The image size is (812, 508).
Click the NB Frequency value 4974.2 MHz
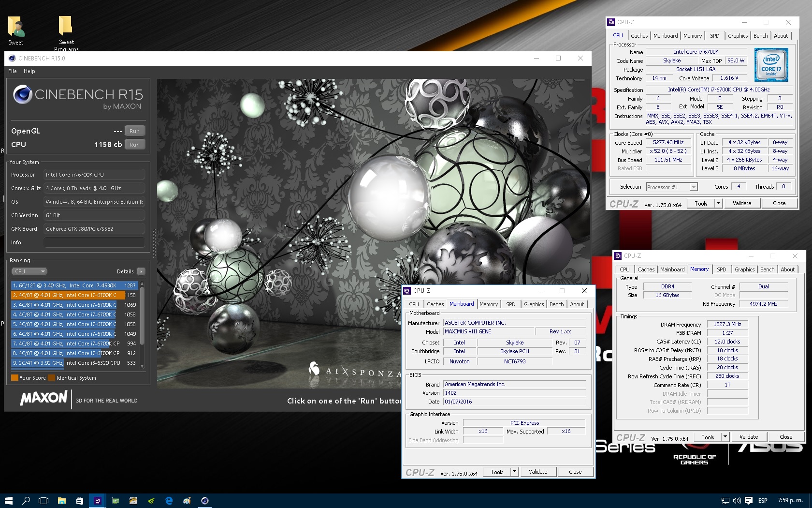(764, 304)
